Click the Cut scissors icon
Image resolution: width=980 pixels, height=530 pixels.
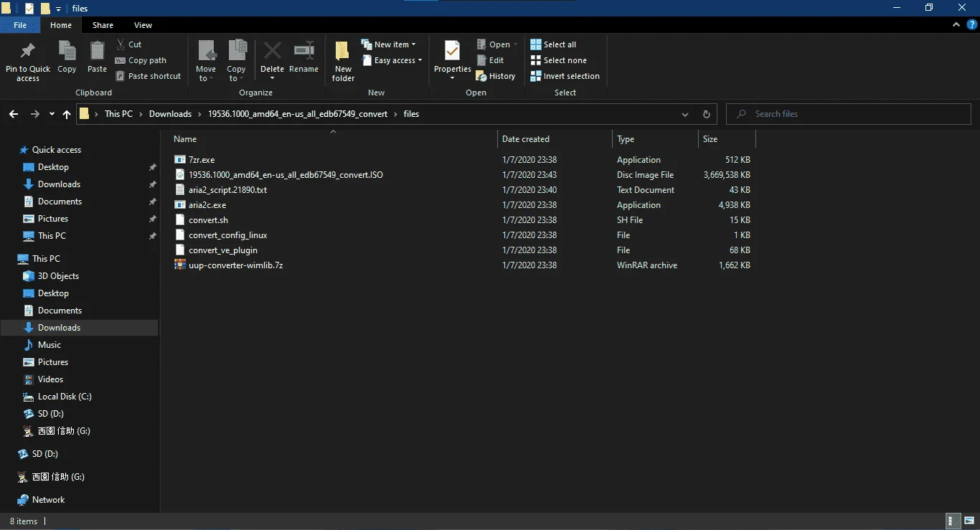121,44
